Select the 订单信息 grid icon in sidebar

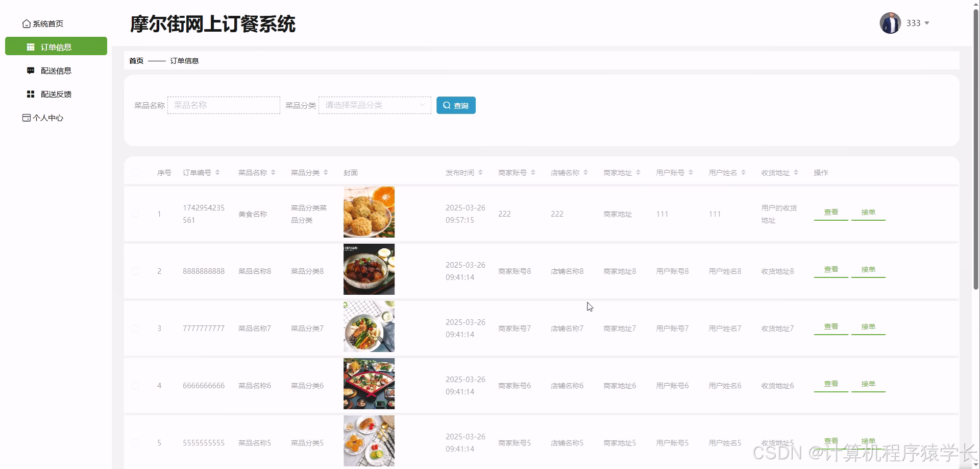pos(31,46)
